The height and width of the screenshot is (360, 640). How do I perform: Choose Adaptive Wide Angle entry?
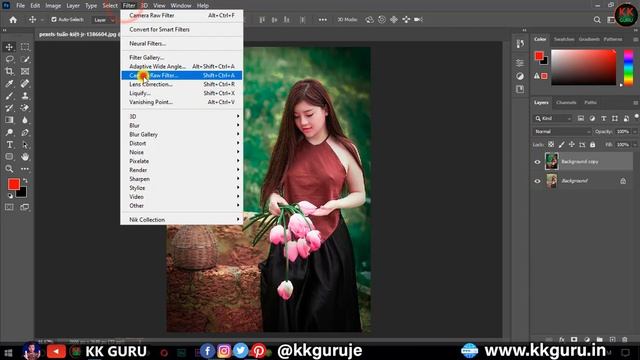click(x=182, y=66)
